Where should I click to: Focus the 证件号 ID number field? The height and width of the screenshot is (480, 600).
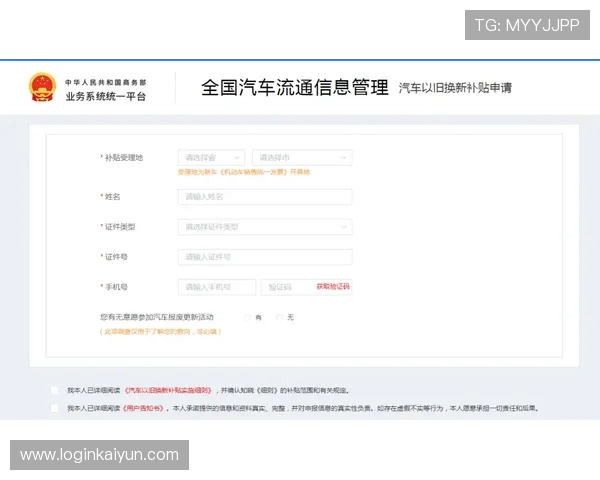(265, 257)
